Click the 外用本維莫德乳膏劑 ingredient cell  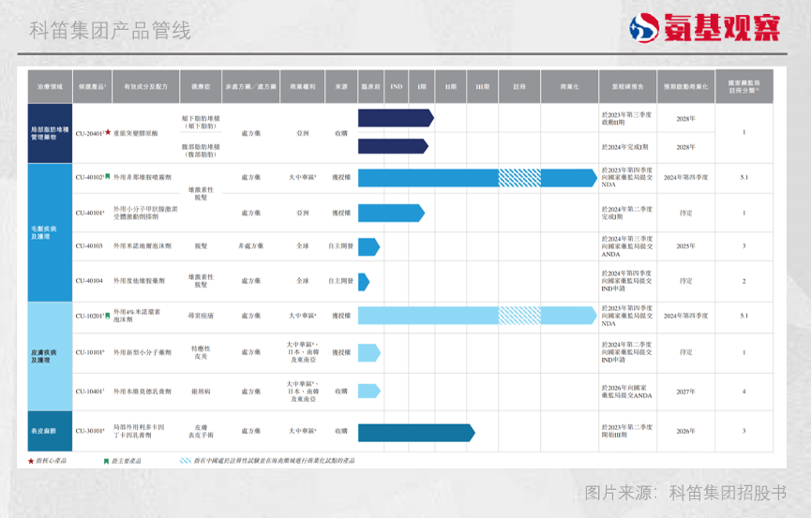coord(143,392)
